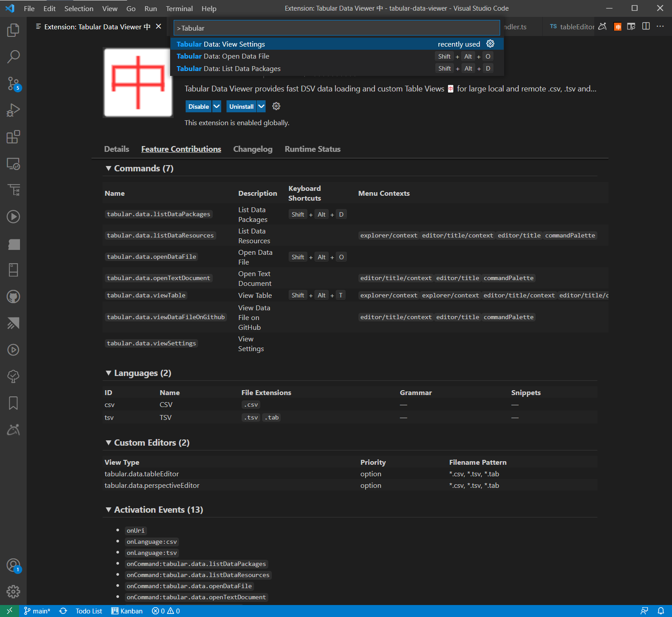This screenshot has height=617, width=672.
Task: Click tabular.data.listDataPackages command name
Action: 159,214
